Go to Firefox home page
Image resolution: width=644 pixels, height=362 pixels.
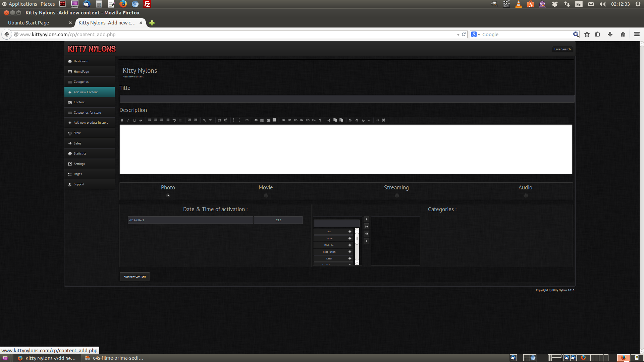623,34
